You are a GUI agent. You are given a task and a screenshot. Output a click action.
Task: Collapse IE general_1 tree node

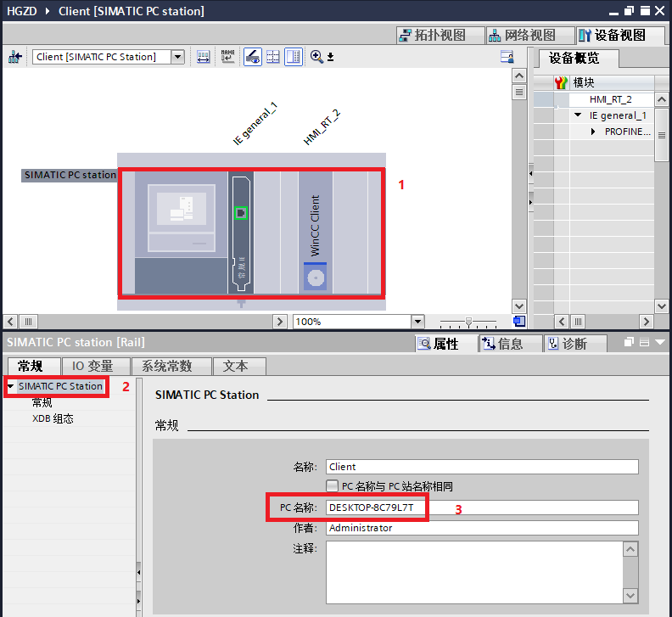pos(578,115)
